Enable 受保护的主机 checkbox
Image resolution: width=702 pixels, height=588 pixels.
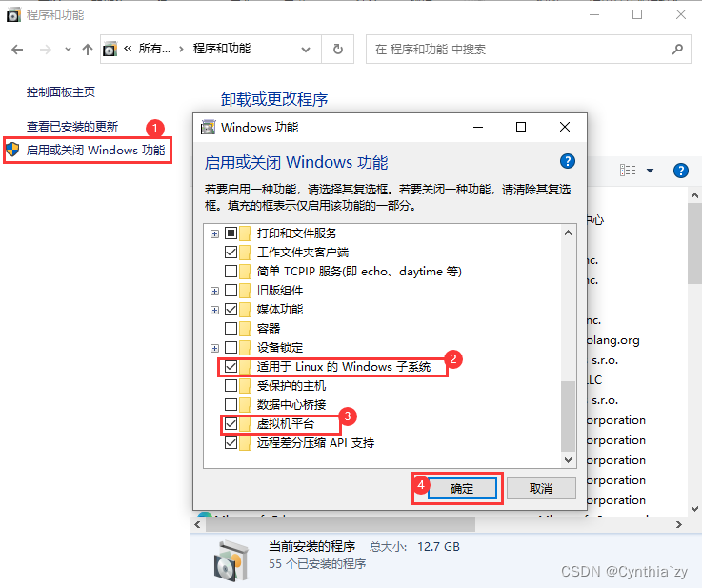click(231, 385)
